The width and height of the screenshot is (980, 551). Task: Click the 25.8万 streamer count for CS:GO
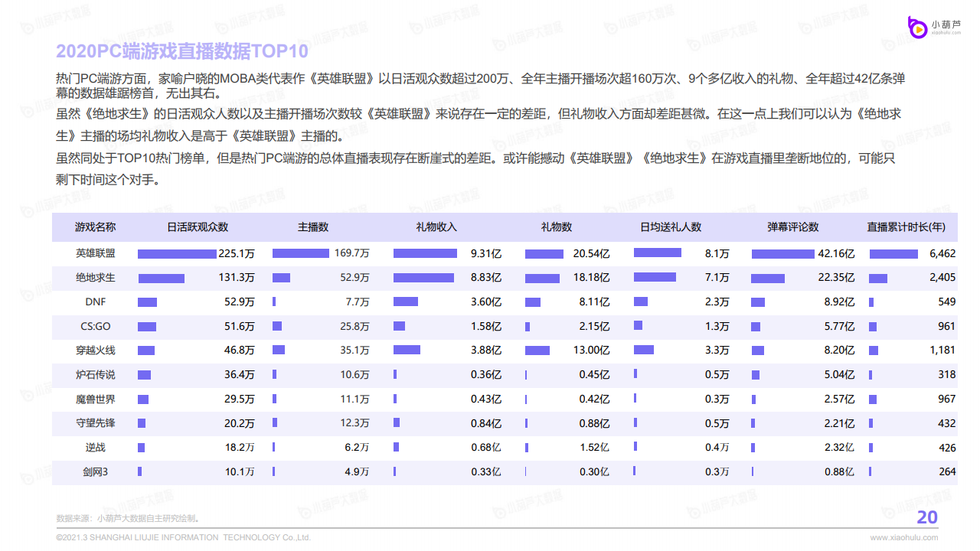pos(354,326)
